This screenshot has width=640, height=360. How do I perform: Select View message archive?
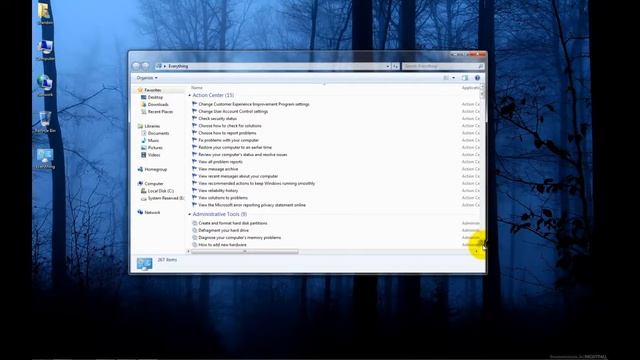(x=218, y=169)
